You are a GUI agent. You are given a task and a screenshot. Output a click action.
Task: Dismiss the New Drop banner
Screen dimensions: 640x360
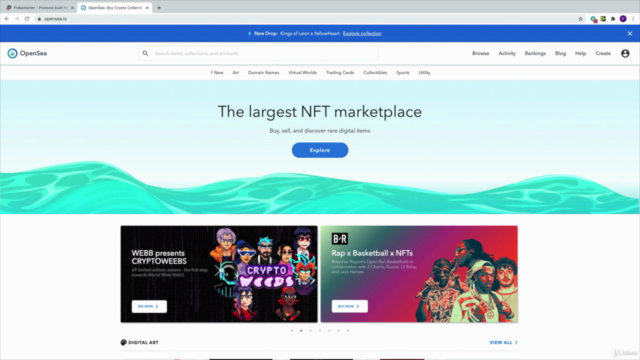630,33
